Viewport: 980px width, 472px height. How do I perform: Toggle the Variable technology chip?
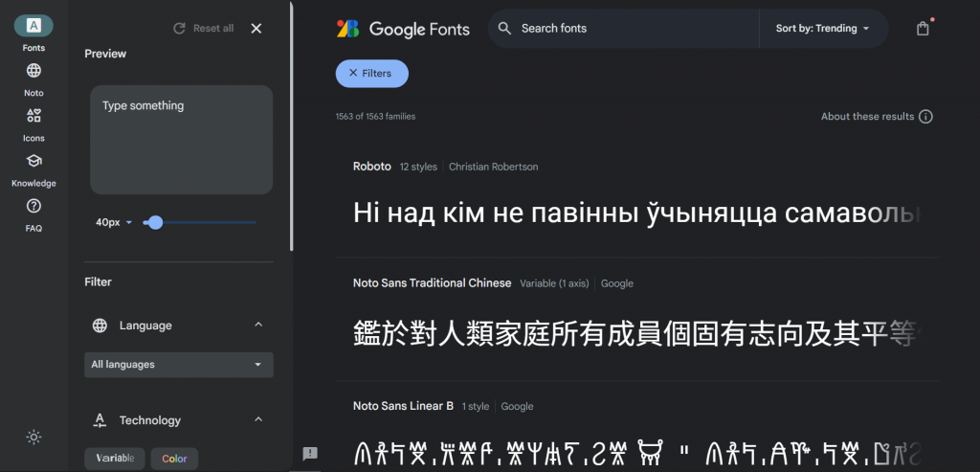click(x=115, y=459)
